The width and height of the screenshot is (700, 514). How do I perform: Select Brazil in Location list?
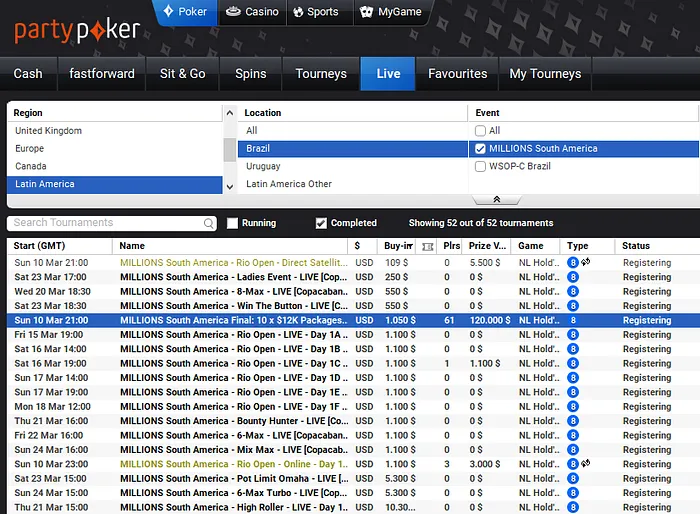353,149
